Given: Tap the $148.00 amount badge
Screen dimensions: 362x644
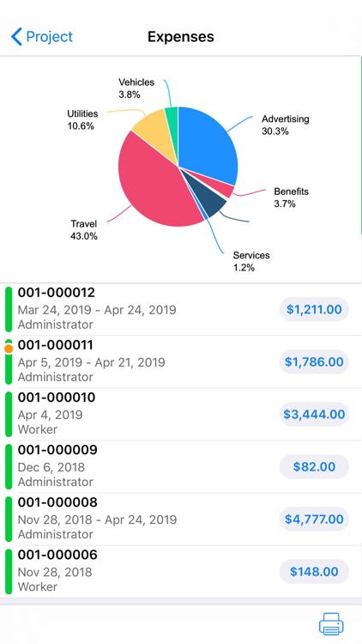Looking at the screenshot, I should (314, 572).
